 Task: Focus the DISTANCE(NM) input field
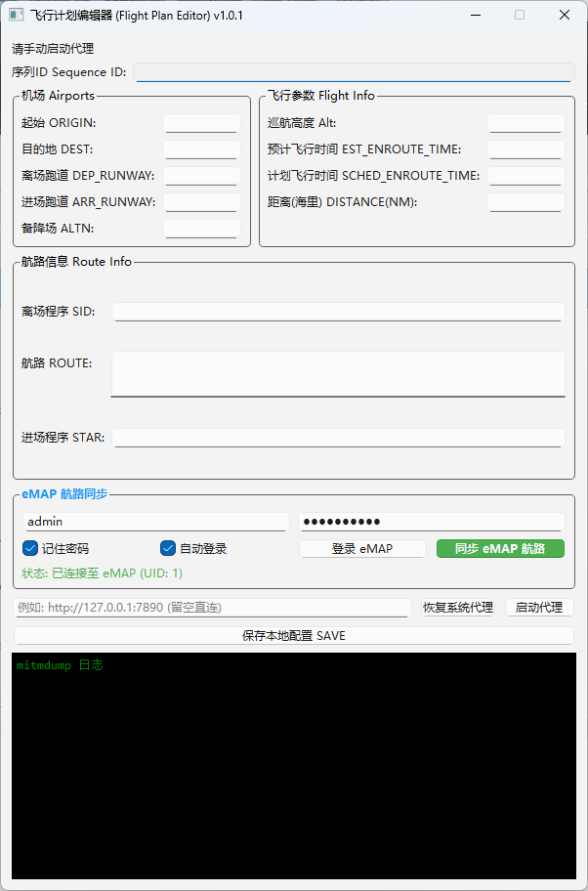[x=525, y=202]
